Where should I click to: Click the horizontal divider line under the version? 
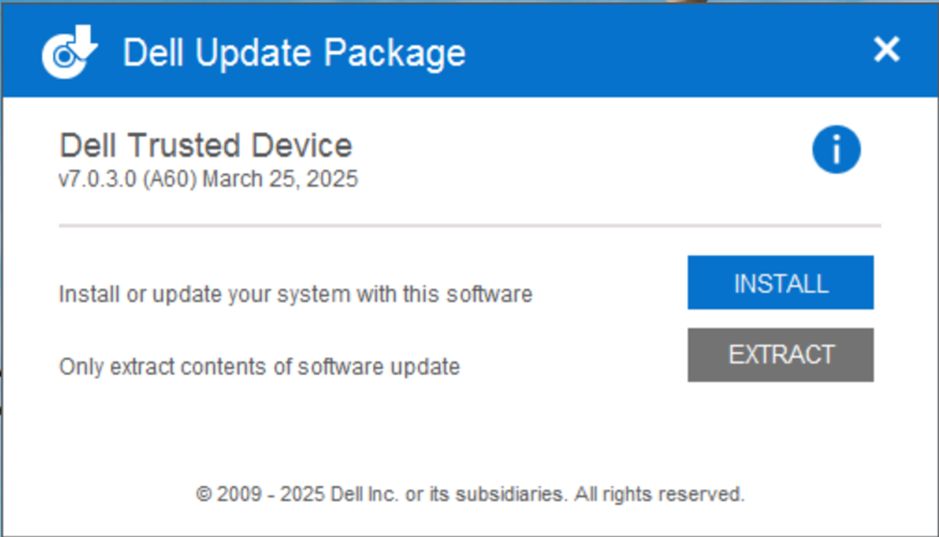point(469,227)
